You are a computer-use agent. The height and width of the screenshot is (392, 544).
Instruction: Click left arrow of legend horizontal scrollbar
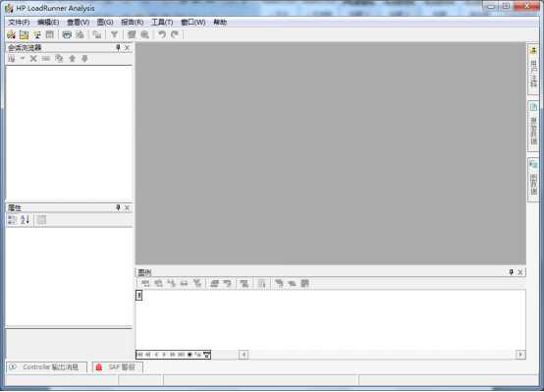(x=244, y=355)
